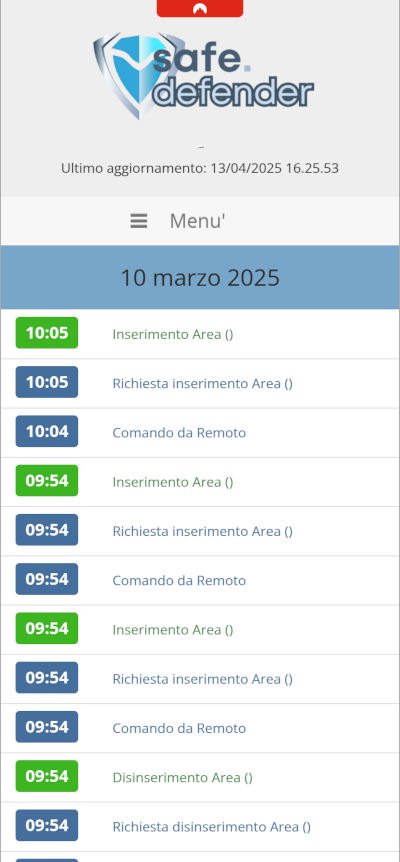Click the green 10:05 time badge
This screenshot has width=400, height=862.
pos(47,333)
